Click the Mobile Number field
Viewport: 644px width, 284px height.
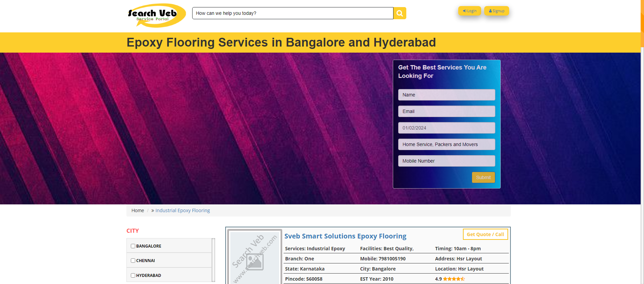point(446,161)
